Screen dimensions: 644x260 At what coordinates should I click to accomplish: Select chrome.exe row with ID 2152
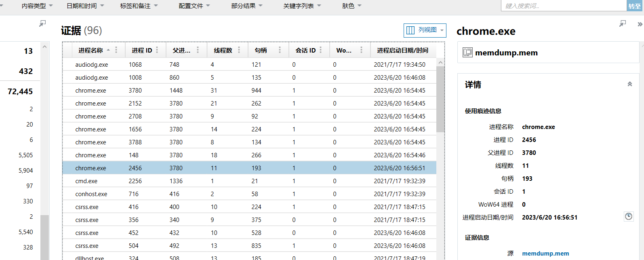click(x=249, y=103)
